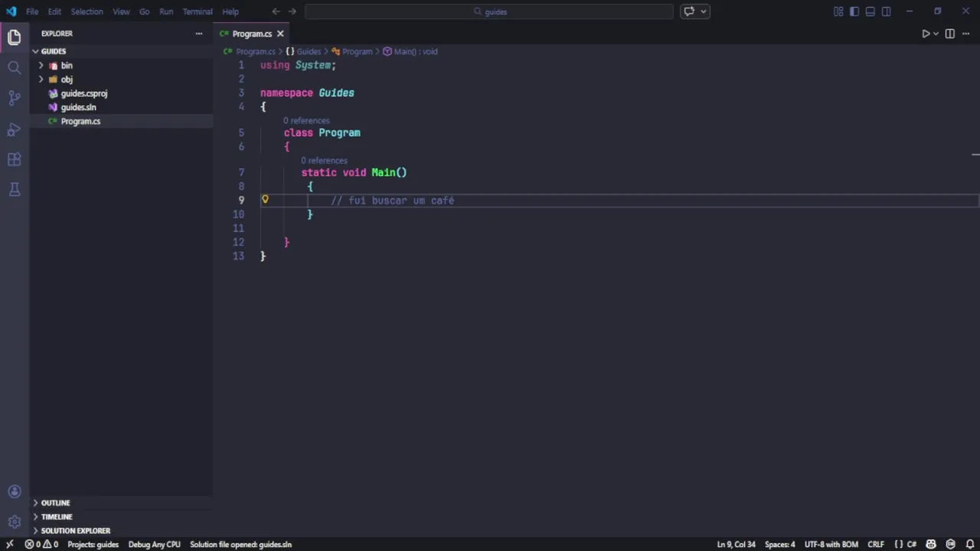Screen dimensions: 980x551
Task: Open the editor's More Actions menu
Action: click(x=966, y=34)
